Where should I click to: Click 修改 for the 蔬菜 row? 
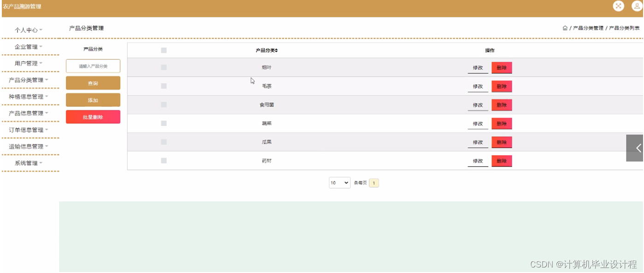click(478, 124)
